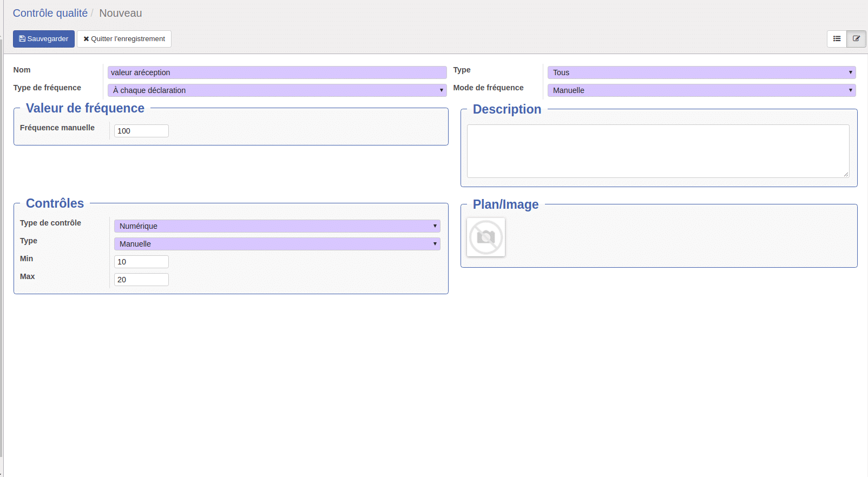
Task: Click inside the Description text area
Action: pos(658,151)
